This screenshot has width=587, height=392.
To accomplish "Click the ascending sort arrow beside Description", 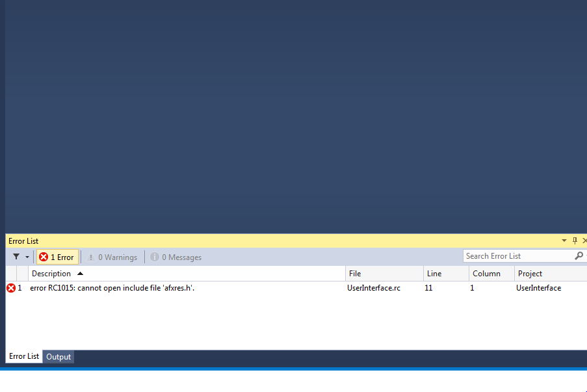I will [x=80, y=274].
